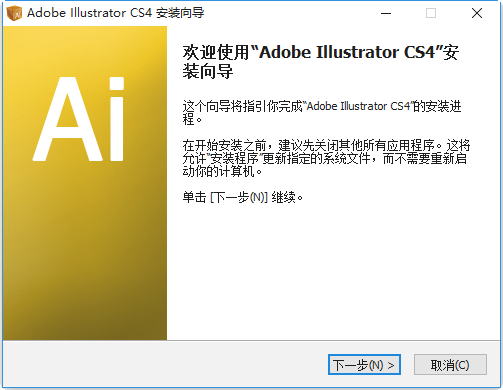Click the large Ai logo graphic
Viewport: 503px width, 390px height.
point(79,119)
